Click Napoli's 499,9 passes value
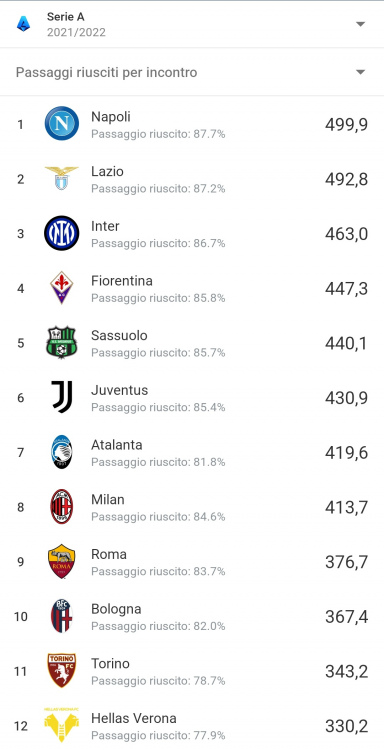This screenshot has width=384, height=750. tap(346, 125)
